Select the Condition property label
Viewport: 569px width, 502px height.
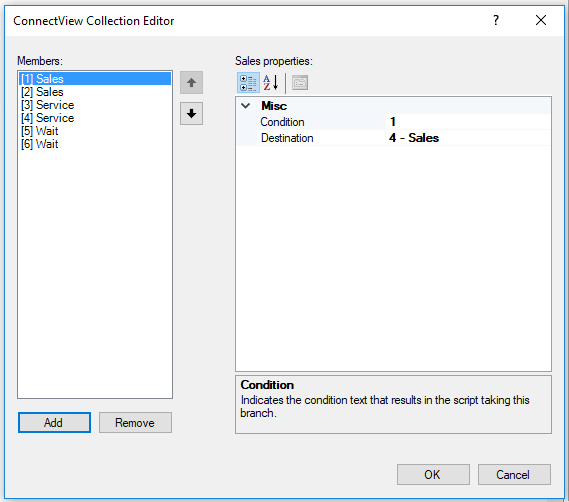pos(282,122)
